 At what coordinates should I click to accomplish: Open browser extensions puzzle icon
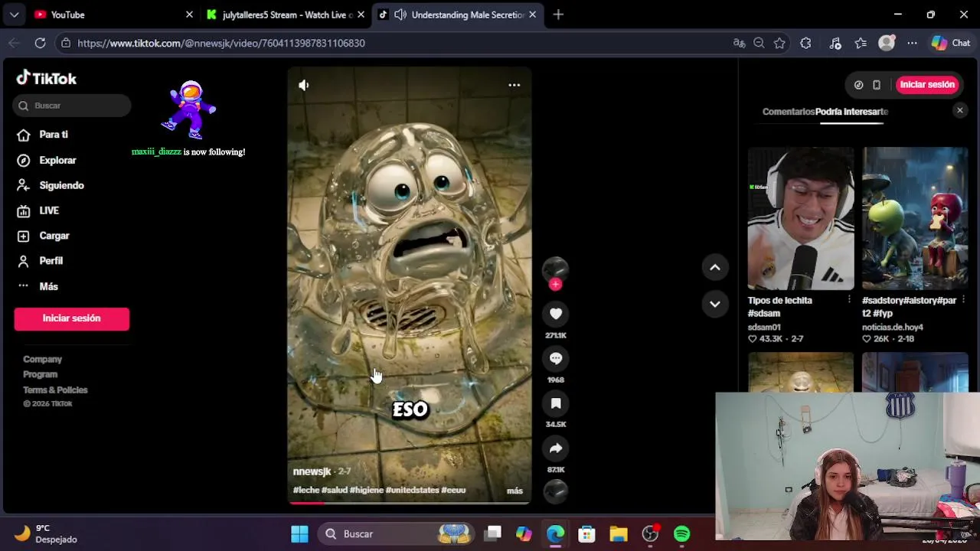tap(805, 44)
